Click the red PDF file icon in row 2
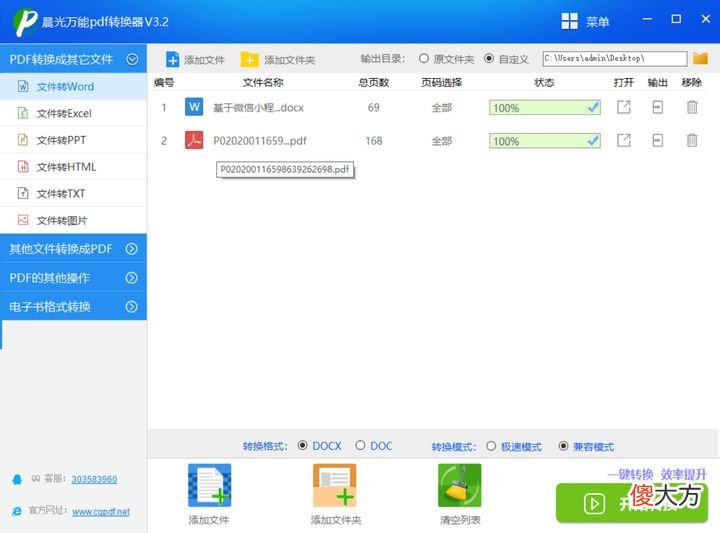720x533 pixels. [194, 140]
